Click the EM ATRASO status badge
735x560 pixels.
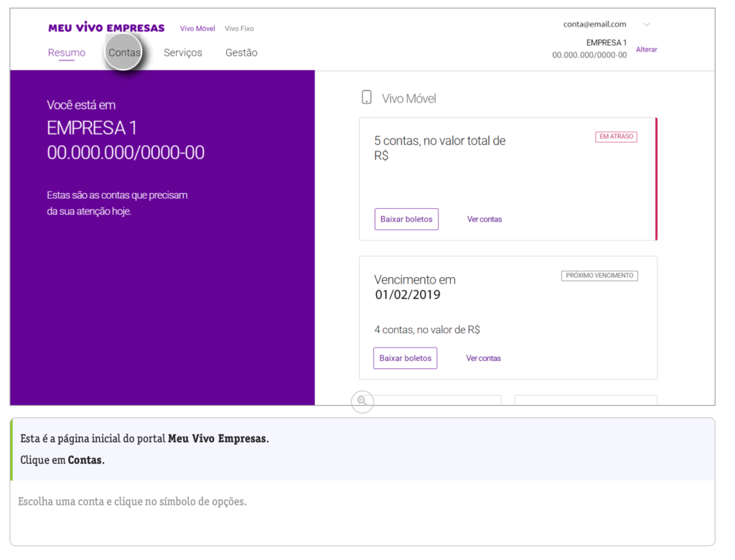pos(616,136)
